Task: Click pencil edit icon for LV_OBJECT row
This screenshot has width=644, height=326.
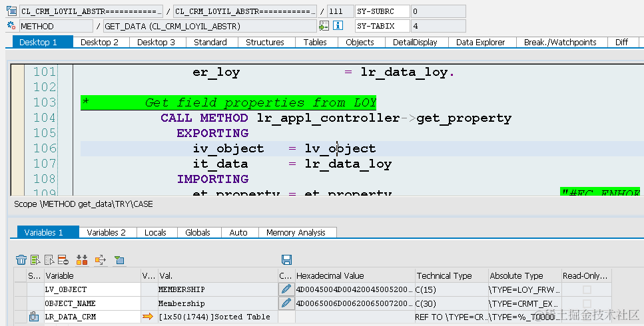Action: click(x=286, y=289)
